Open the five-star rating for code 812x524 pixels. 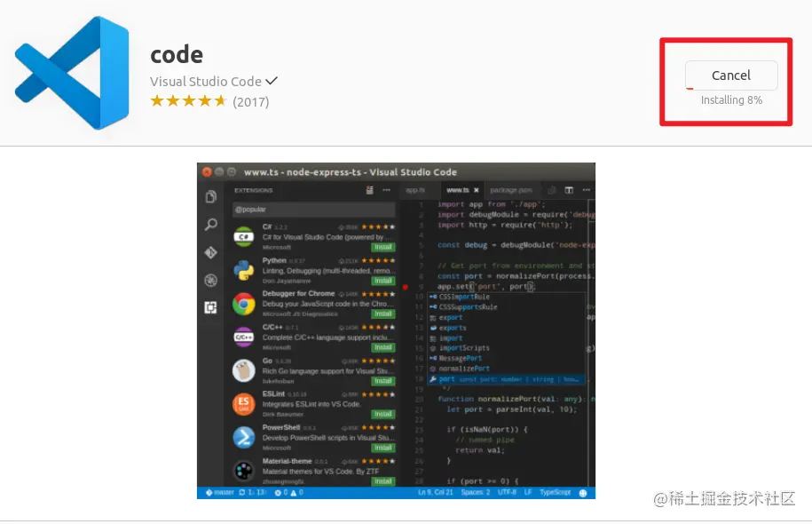[188, 100]
